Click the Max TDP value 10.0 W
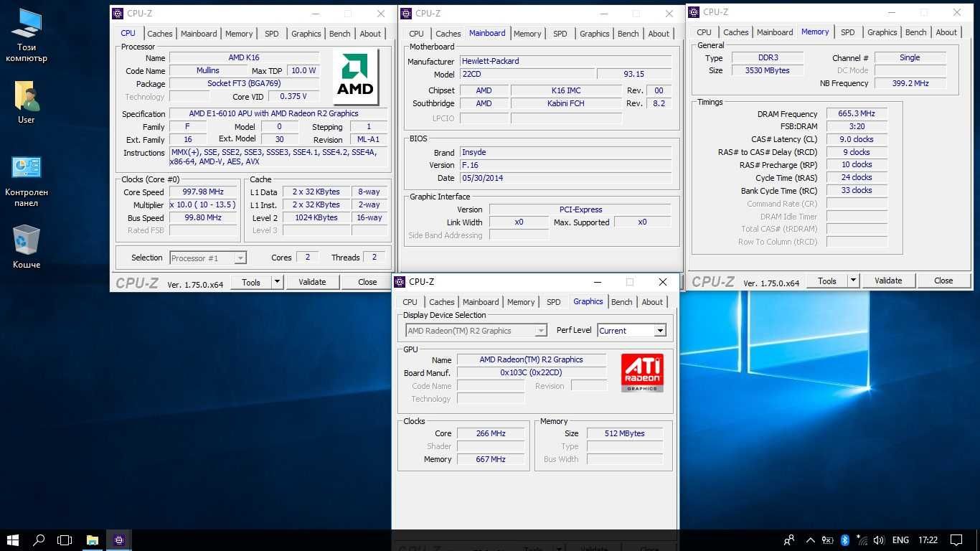This screenshot has width=980, height=551. click(x=303, y=71)
